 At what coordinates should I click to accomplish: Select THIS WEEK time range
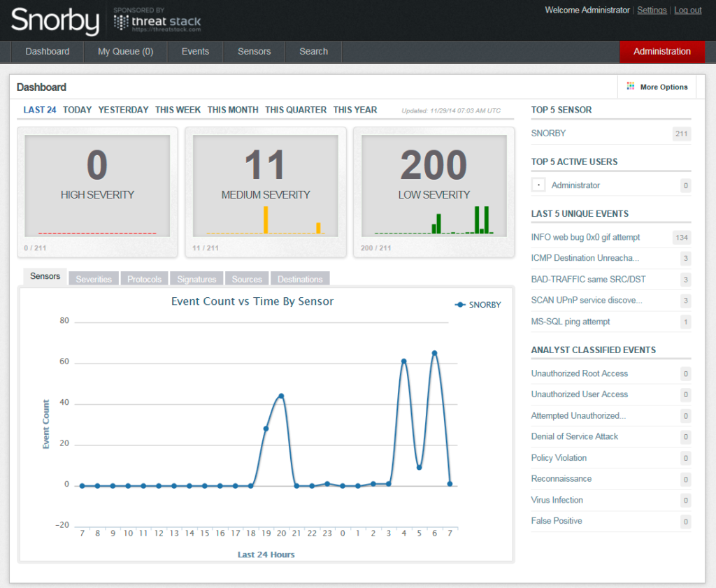click(178, 110)
